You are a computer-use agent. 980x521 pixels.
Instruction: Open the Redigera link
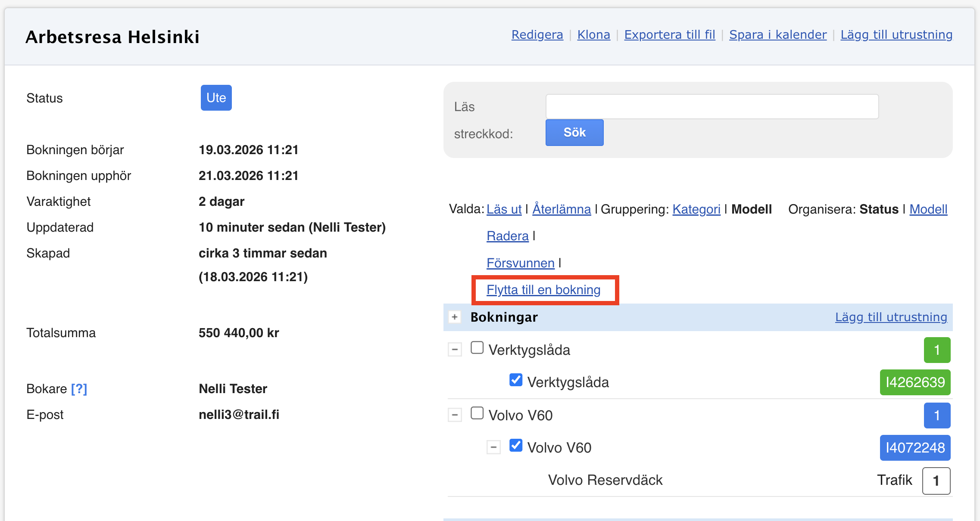point(537,34)
